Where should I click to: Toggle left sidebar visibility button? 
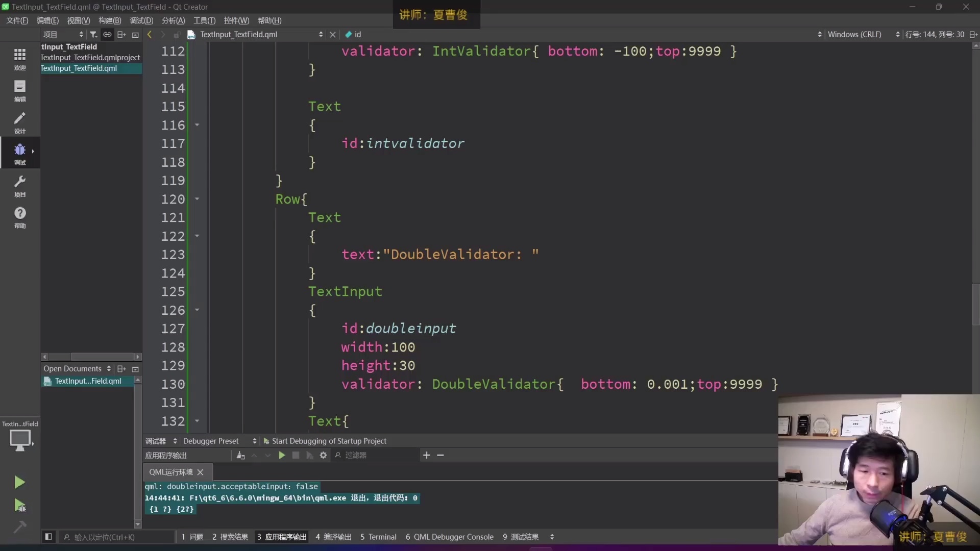[48, 537]
